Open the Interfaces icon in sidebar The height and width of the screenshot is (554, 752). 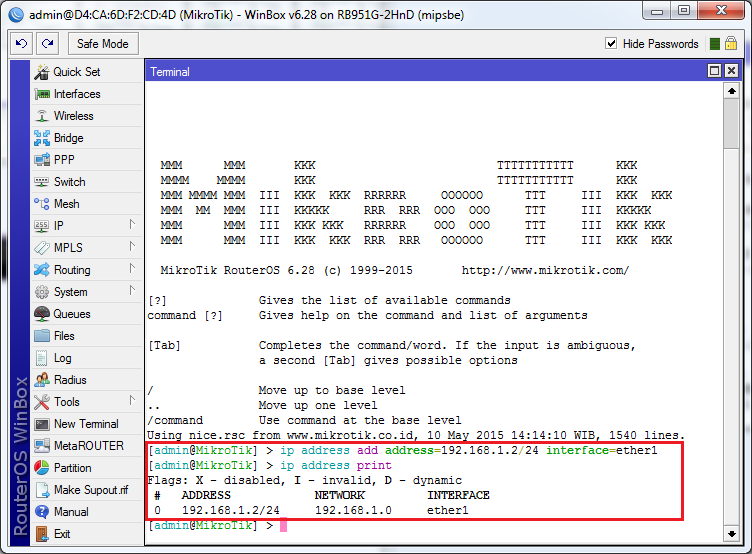tap(42, 94)
